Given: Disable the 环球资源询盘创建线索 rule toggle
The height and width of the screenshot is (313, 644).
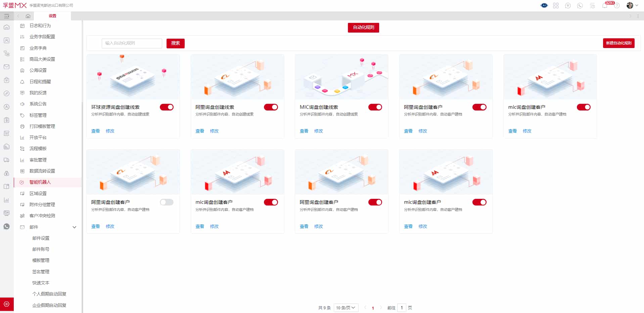Looking at the screenshot, I should pos(167,107).
